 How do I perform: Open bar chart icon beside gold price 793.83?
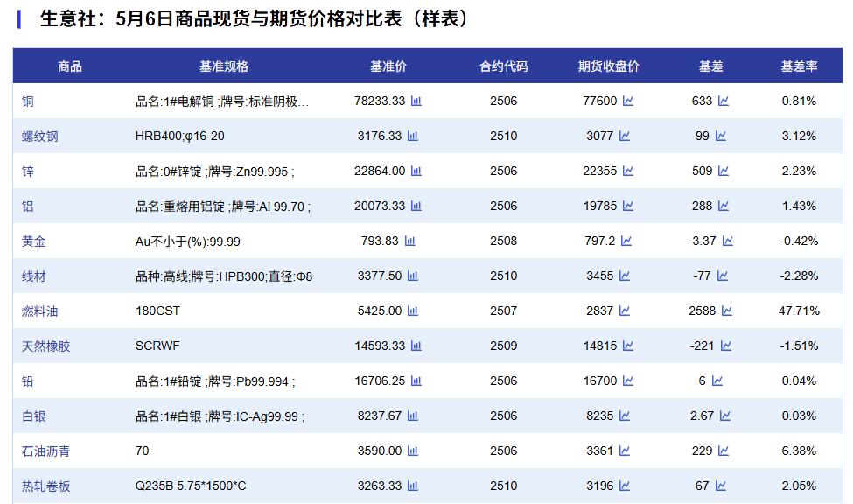(409, 241)
